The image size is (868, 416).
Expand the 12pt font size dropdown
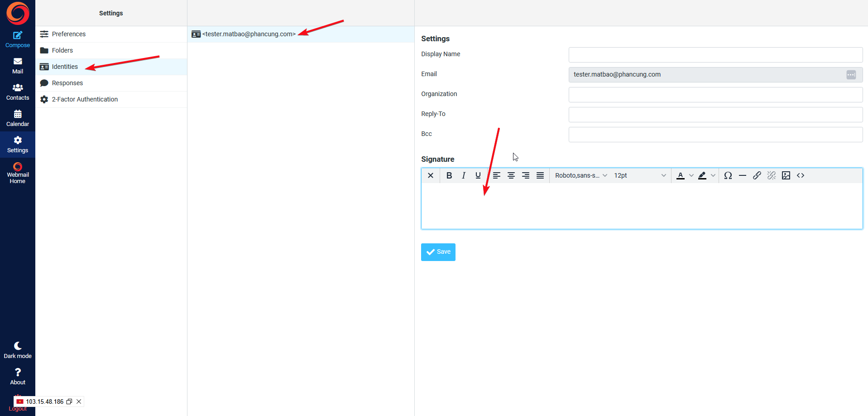(639, 175)
